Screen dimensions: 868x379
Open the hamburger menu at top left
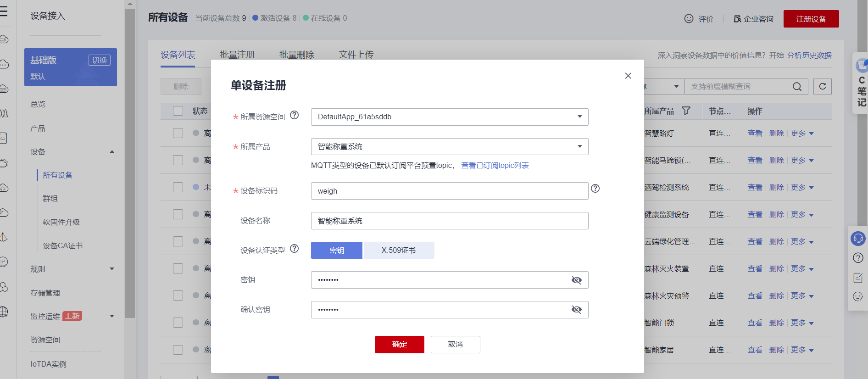click(x=4, y=11)
